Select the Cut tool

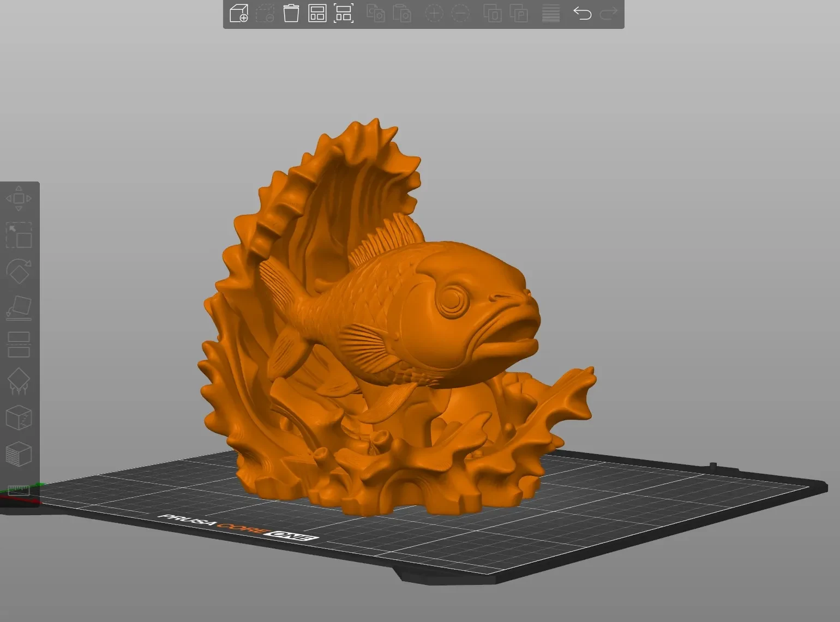click(19, 345)
